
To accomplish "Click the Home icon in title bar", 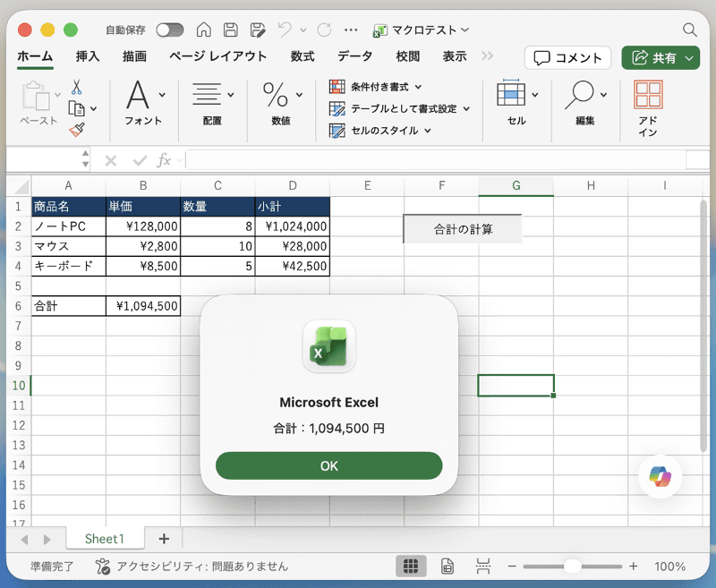I will point(204,30).
